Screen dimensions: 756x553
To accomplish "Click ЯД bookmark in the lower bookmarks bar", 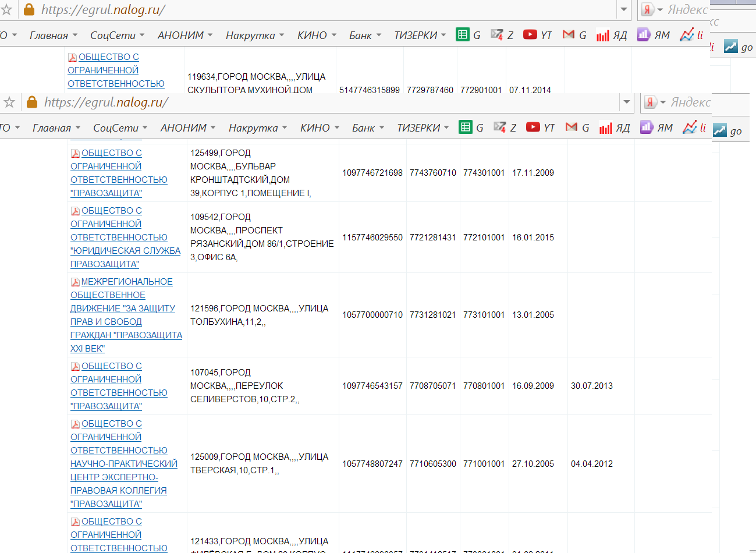I will click(x=615, y=127).
